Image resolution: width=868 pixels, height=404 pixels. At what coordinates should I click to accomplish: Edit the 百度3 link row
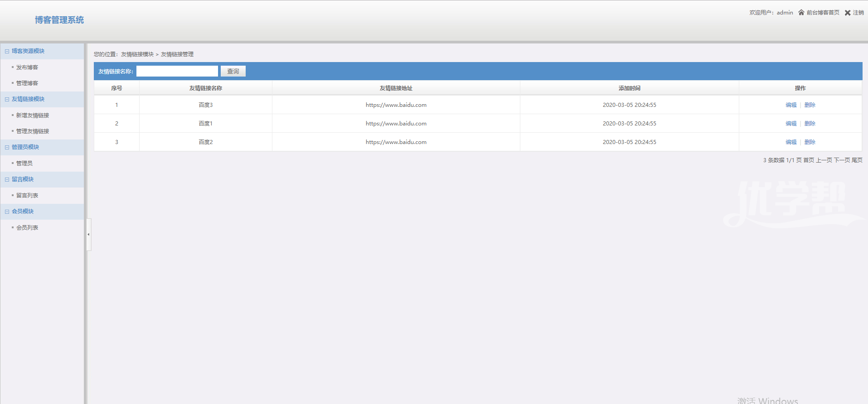click(x=791, y=105)
